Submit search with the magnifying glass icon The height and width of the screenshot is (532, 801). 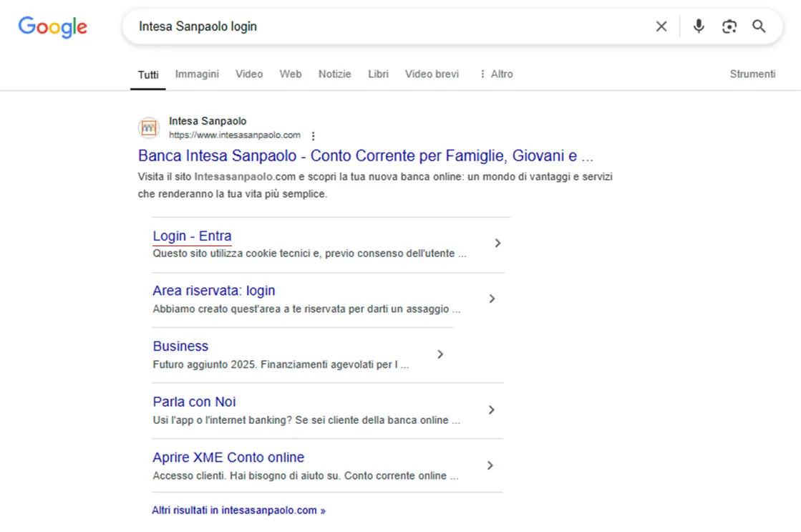[759, 26]
